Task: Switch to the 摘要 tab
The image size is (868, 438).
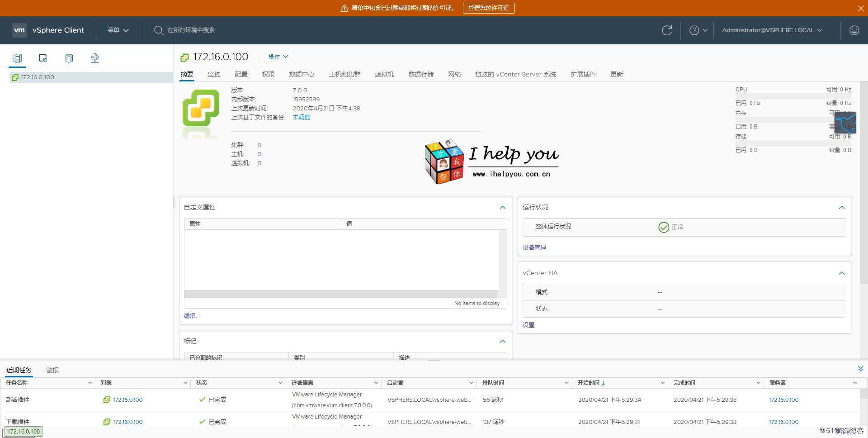Action: pos(187,74)
